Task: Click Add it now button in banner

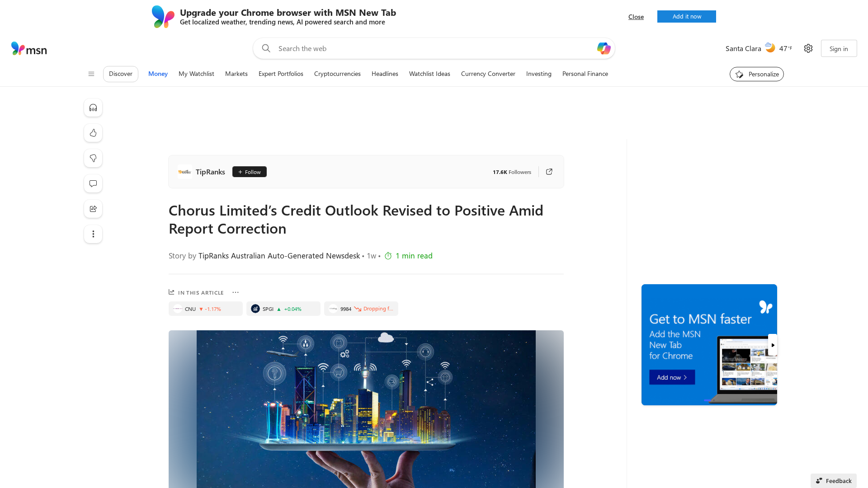Action: coord(686,16)
